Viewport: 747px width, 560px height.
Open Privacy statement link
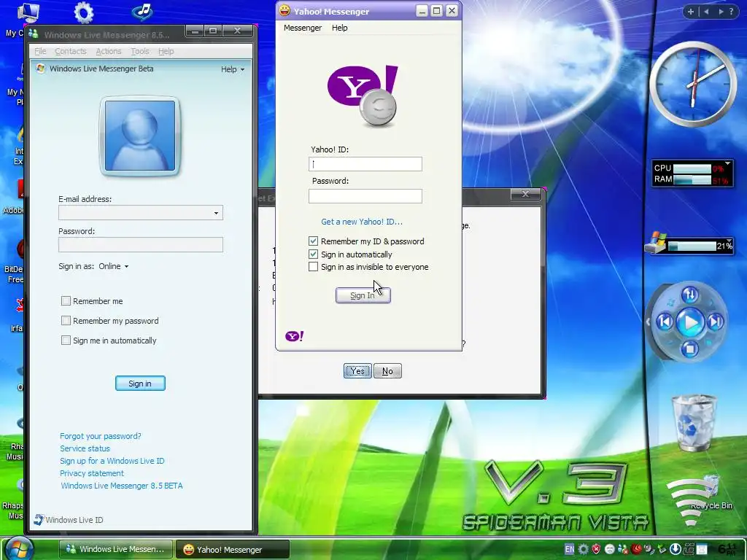click(91, 472)
